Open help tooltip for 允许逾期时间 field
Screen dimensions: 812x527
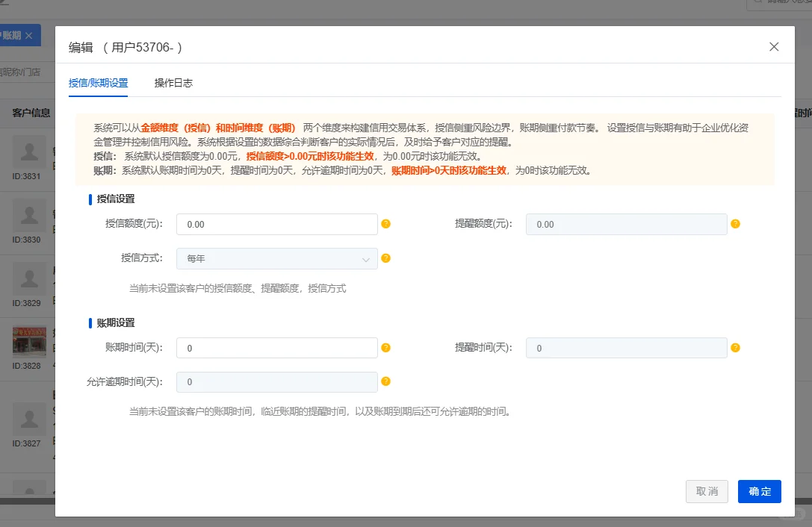coord(385,381)
